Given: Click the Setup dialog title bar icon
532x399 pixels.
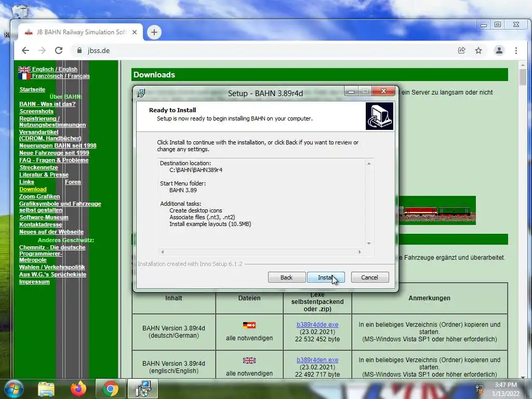Looking at the screenshot, I should coord(141,93).
